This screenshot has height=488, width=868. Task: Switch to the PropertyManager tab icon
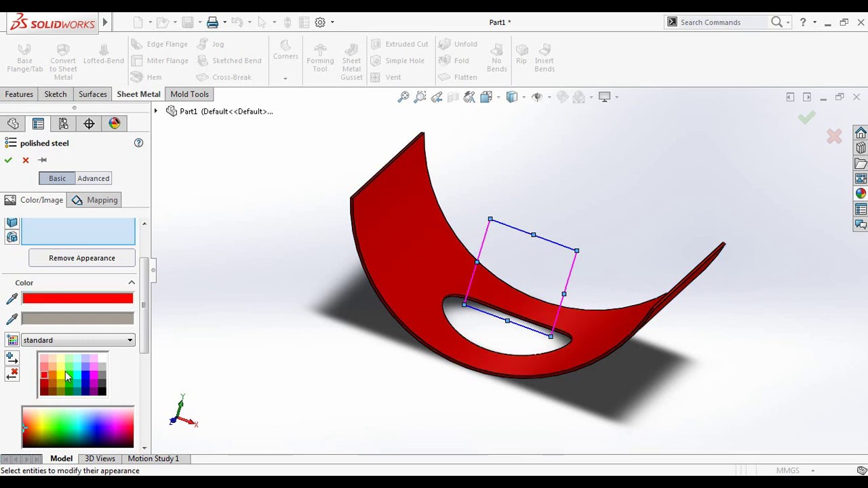38,123
